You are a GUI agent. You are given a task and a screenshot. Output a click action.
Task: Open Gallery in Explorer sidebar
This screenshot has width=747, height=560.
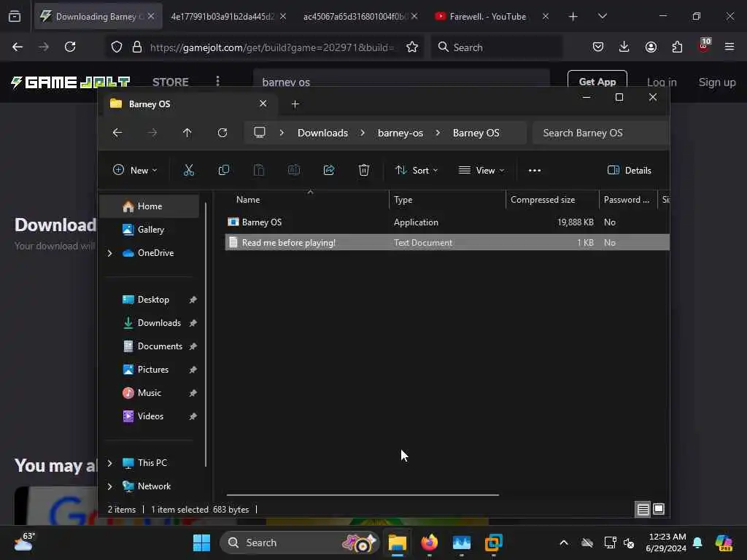pyautogui.click(x=150, y=230)
